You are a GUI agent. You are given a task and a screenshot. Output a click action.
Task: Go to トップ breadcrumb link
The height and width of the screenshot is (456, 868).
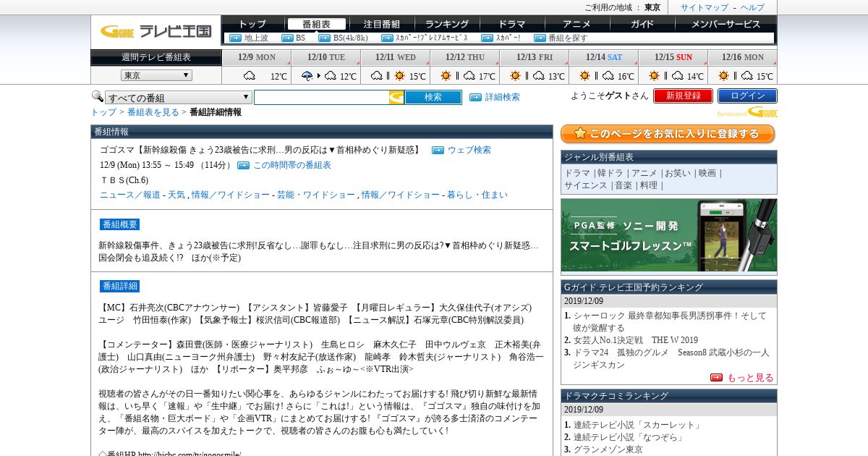coord(103,112)
